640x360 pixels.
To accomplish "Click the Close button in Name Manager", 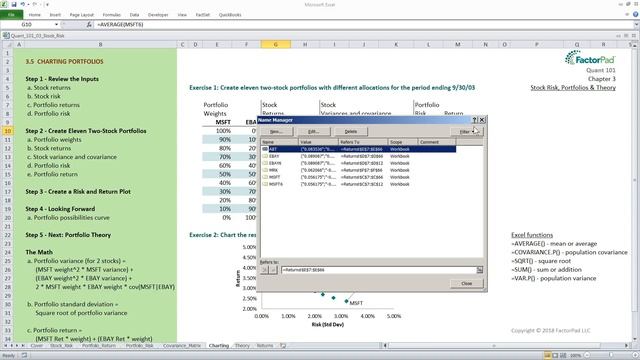I will 467,283.
